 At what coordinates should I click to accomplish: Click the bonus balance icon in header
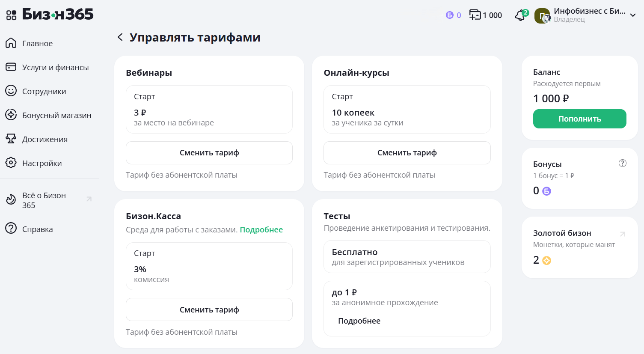point(449,15)
